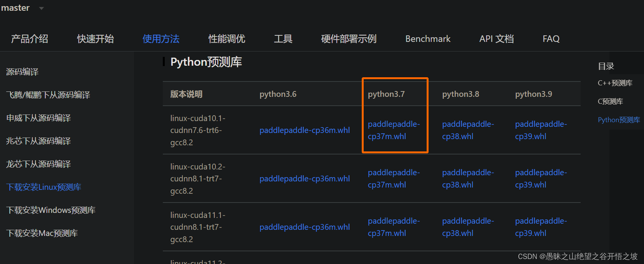The width and height of the screenshot is (644, 264).
Task: Open the API 文档 tab
Action: point(497,39)
